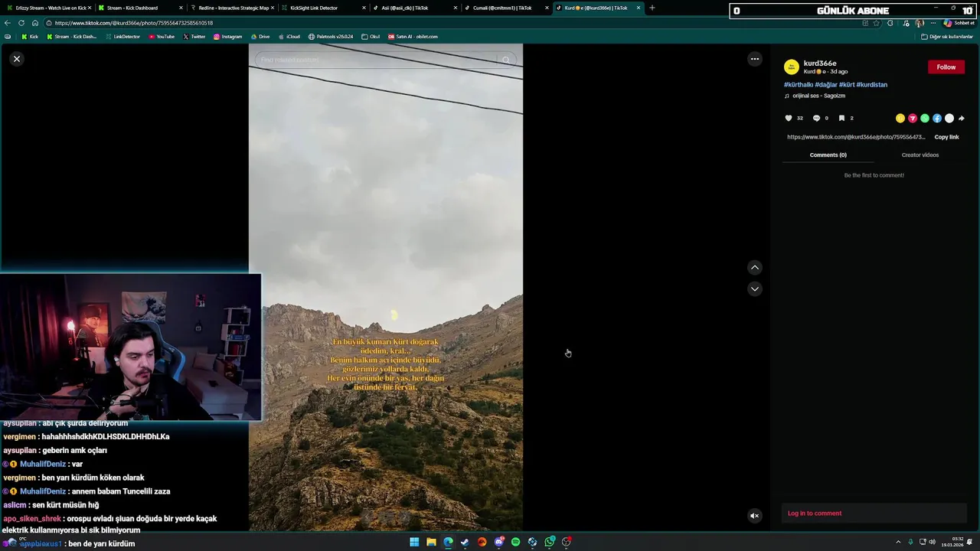This screenshot has height=551, width=980.
Task: Share the post to Facebook
Action: (937, 119)
